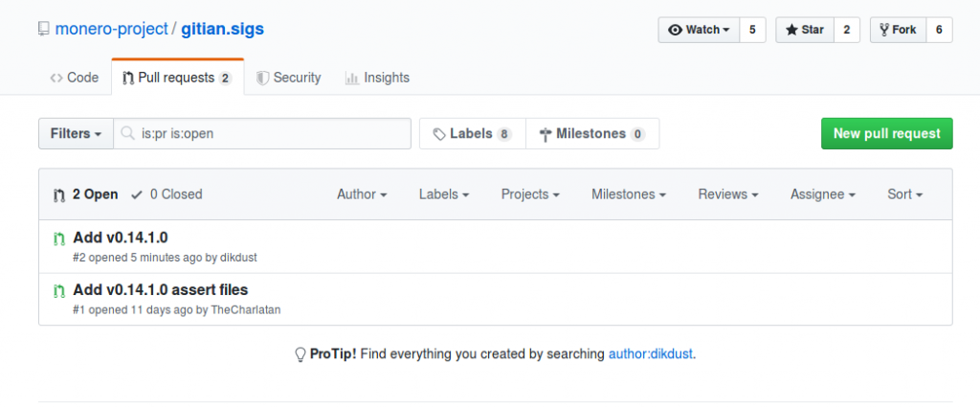Viewport: 980px width, 408px height.
Task: Open the Author filter dropdown
Action: tap(362, 194)
